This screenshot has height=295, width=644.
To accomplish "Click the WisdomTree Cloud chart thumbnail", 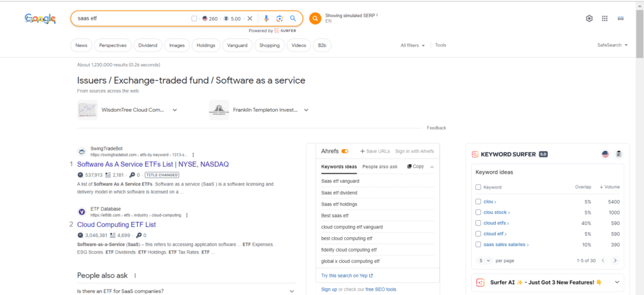I will coord(87,109).
